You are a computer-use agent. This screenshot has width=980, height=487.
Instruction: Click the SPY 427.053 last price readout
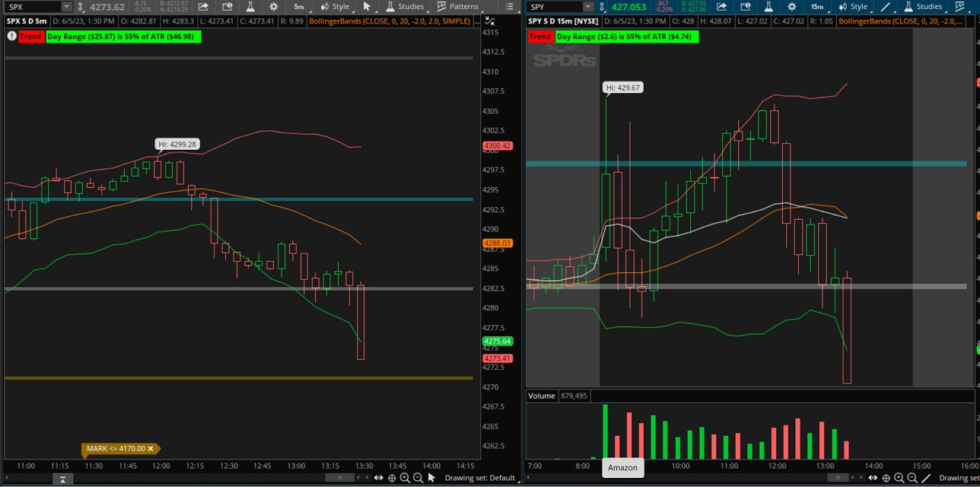[628, 7]
